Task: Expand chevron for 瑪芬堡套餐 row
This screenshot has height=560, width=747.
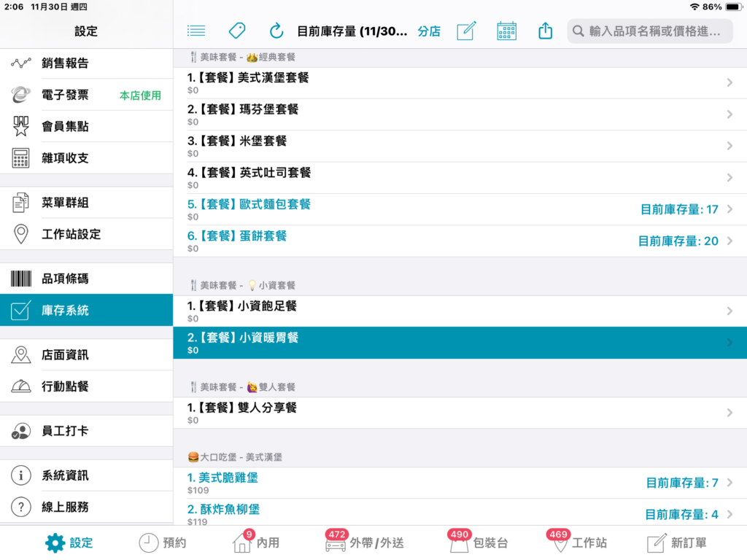Action: pyautogui.click(x=729, y=114)
